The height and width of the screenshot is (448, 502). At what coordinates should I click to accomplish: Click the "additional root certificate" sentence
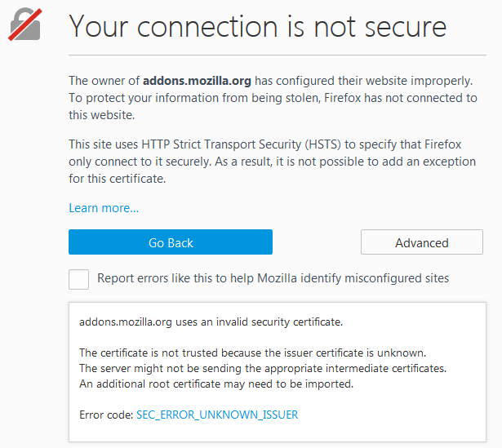coord(216,384)
